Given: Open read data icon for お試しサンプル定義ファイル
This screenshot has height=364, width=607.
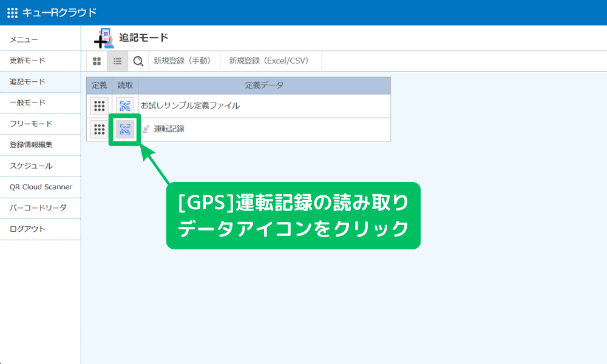Looking at the screenshot, I should tap(125, 106).
